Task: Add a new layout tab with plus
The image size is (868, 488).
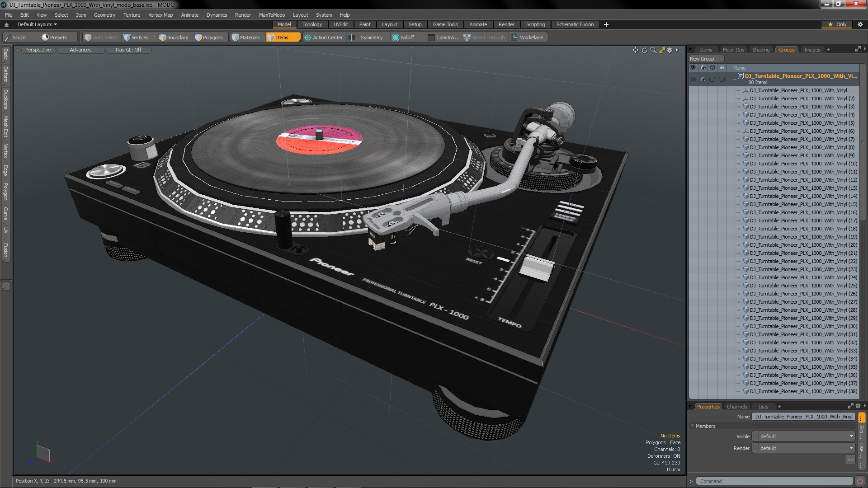Action: click(x=606, y=24)
